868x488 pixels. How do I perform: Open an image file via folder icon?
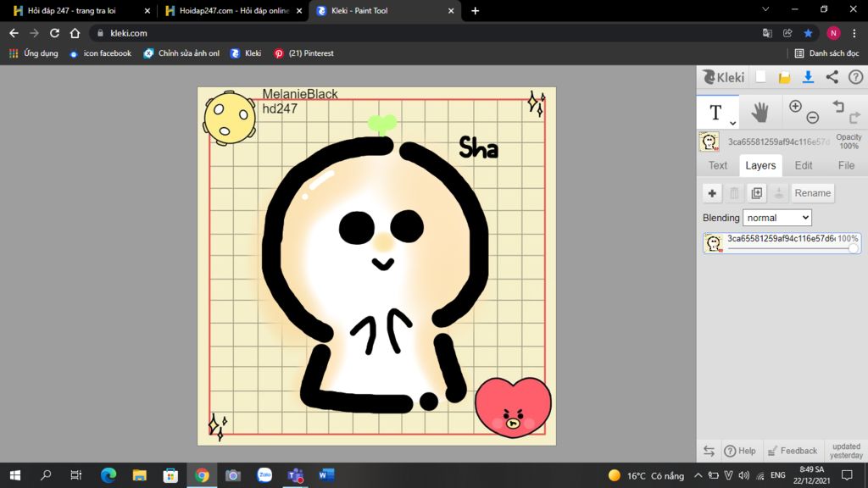click(x=784, y=77)
